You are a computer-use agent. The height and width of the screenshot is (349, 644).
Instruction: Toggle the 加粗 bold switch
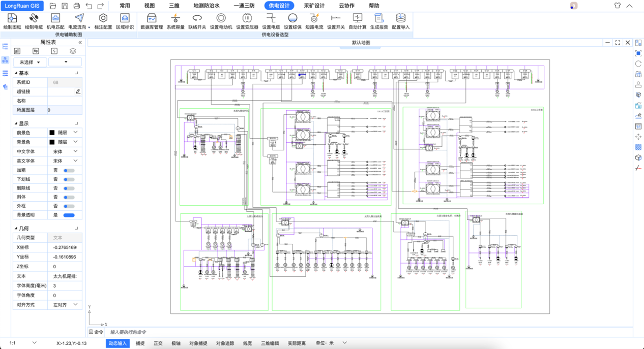tap(69, 171)
